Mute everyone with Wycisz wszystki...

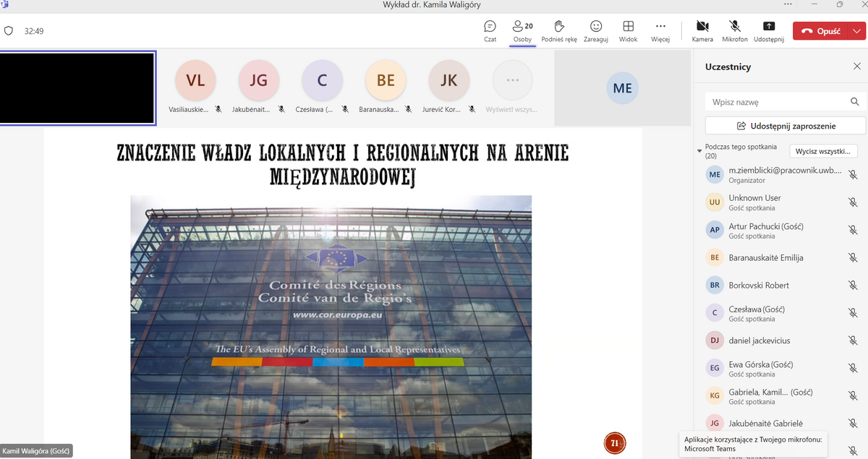coord(823,151)
